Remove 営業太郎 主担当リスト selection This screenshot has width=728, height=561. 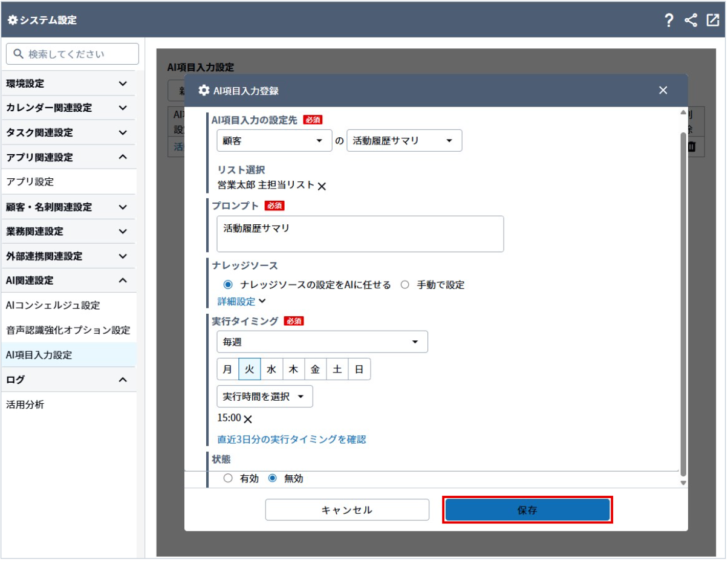(x=322, y=186)
